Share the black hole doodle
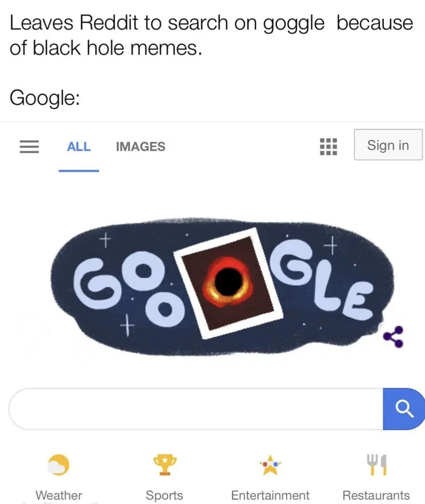 (393, 336)
